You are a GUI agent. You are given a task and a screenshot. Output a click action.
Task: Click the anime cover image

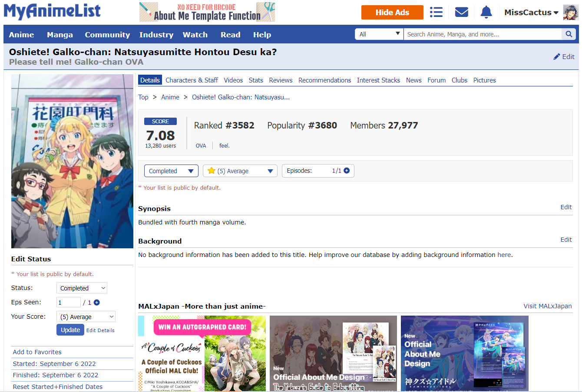click(x=72, y=161)
